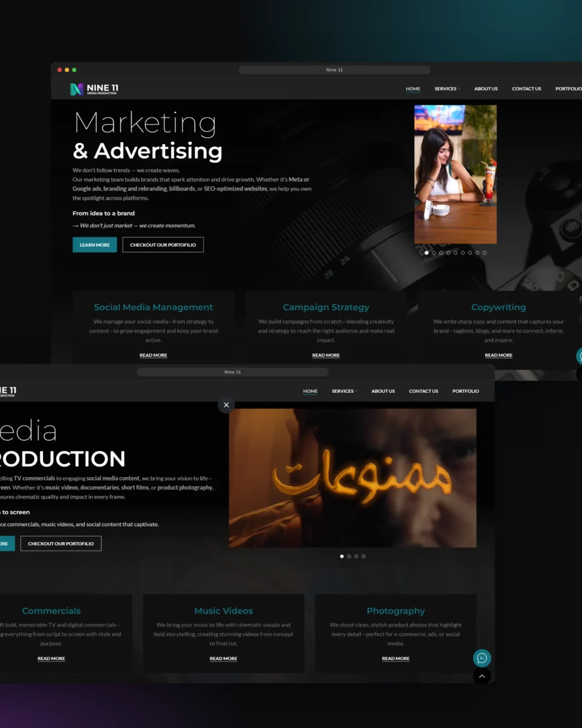Viewport: 582px width, 728px height.
Task: Click the Copywriting card heading
Action: tap(498, 307)
